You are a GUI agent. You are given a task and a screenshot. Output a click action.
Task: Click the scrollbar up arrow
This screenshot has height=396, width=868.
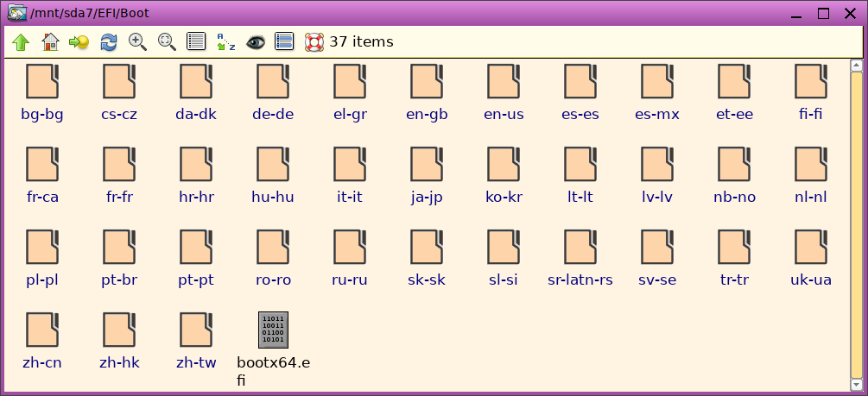(857, 66)
